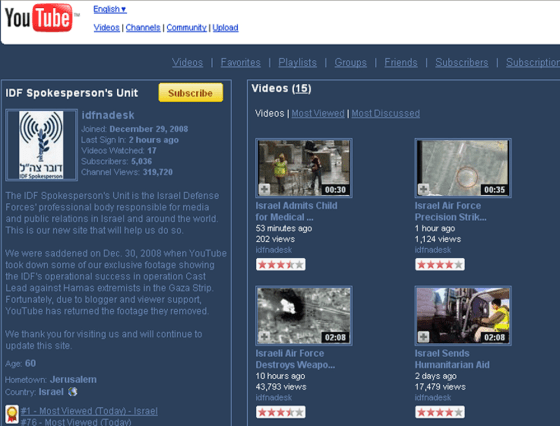Rate the Humanitarian Aid video stars
560x426 pixels.
440,412
